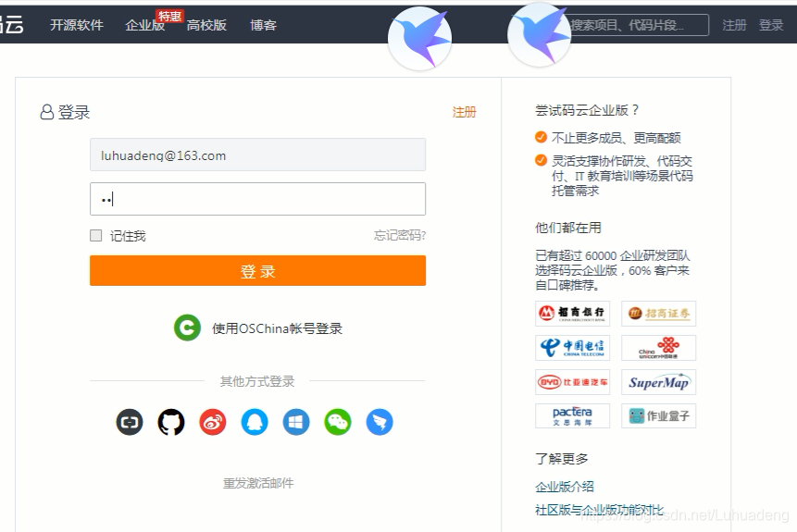Log in with the Windows logo icon
797x532 pixels.
coord(296,422)
